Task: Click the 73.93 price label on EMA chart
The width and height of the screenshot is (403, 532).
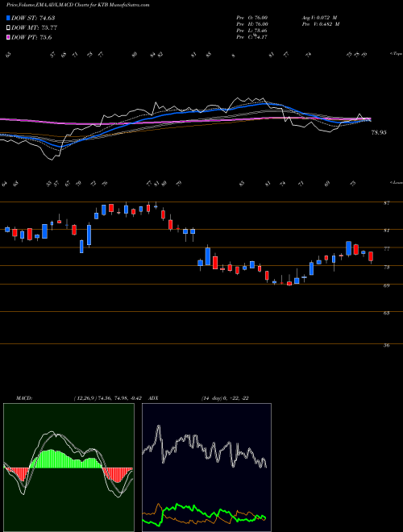Action: point(379,133)
